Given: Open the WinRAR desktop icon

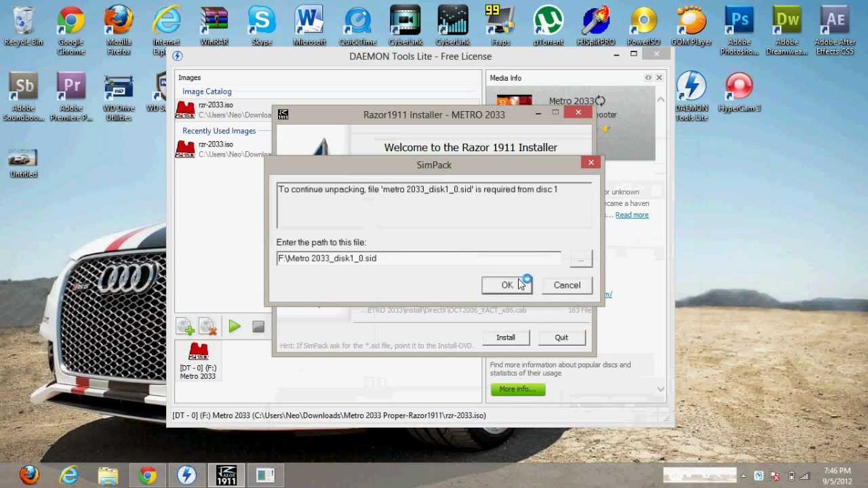Looking at the screenshot, I should point(214,27).
